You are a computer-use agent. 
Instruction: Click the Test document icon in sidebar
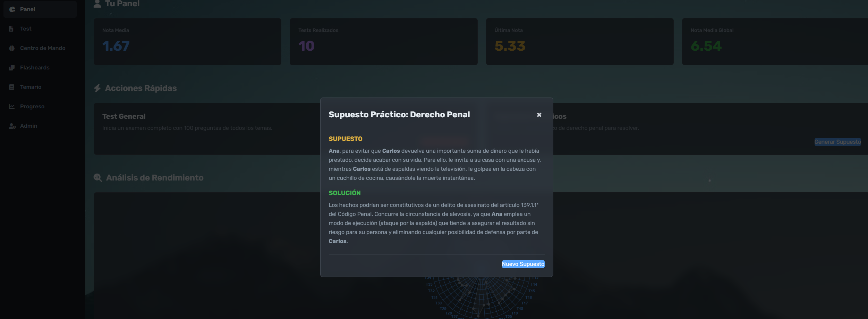tap(11, 29)
